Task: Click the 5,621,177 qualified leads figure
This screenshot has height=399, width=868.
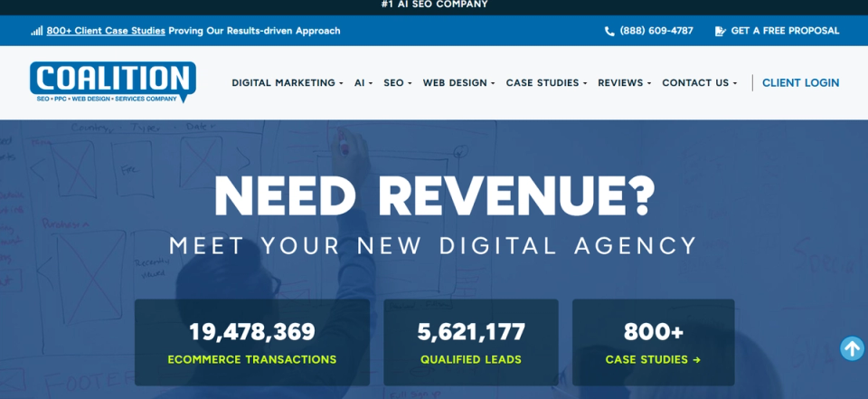Action: (471, 332)
